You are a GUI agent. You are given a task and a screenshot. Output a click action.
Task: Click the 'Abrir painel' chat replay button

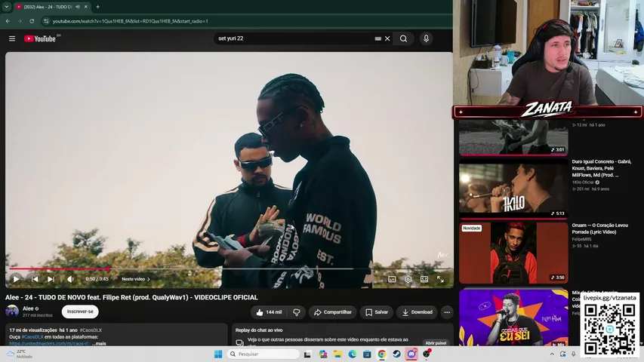(436, 342)
